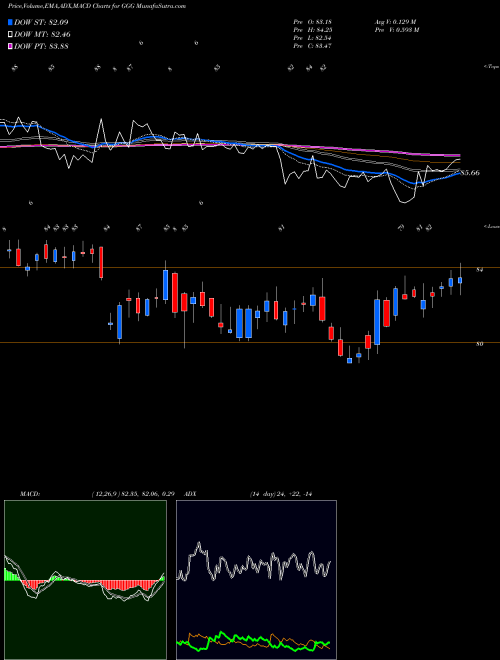Viewport: 500px width, 660px height.
Task: Click inside the dark blue ADX indicator panel
Action: (256, 580)
